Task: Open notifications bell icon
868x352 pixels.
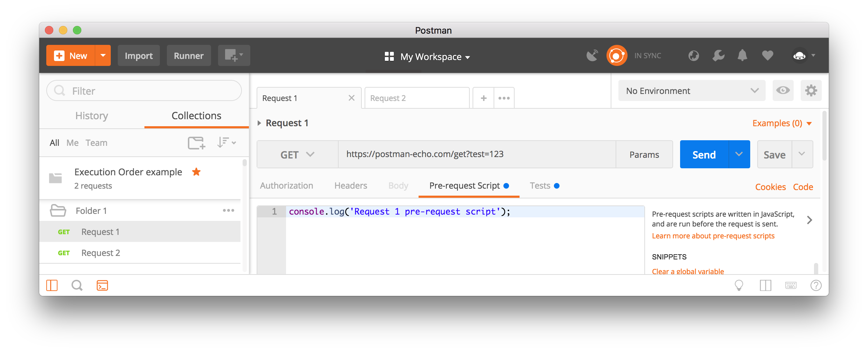Action: click(742, 55)
